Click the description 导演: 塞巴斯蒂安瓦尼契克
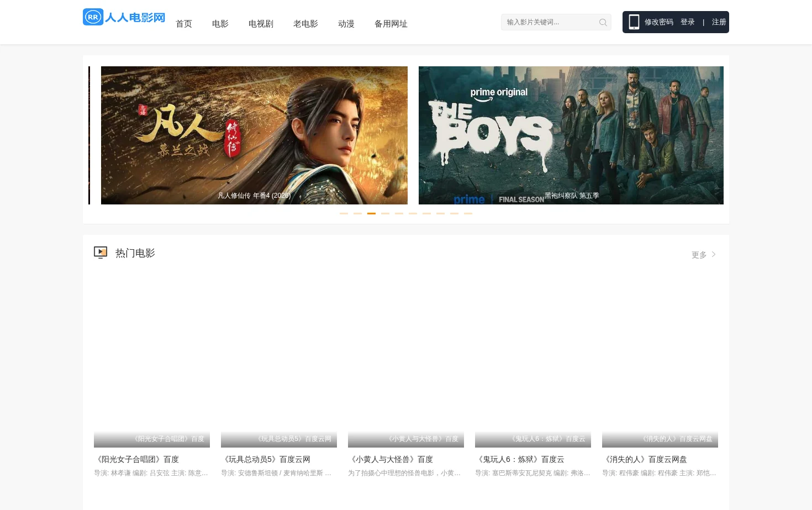Viewport: 812px width, 510px height. [x=532, y=473]
